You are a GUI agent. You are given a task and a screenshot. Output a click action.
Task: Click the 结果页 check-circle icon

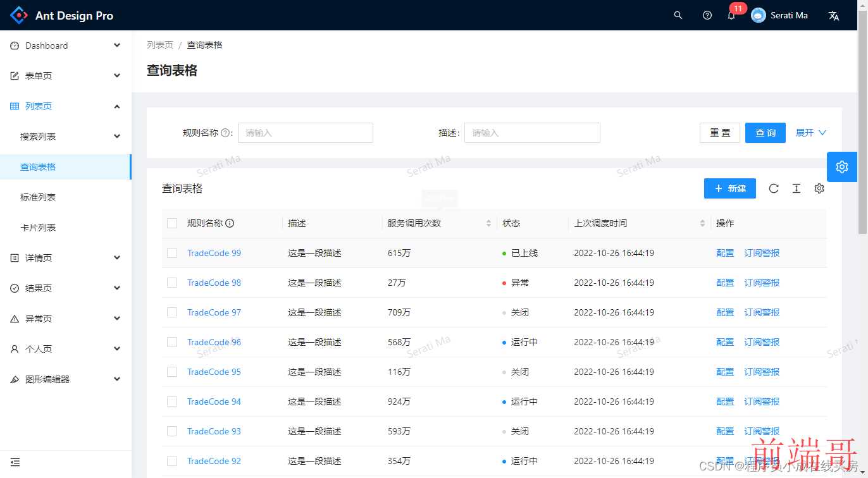pyautogui.click(x=15, y=288)
